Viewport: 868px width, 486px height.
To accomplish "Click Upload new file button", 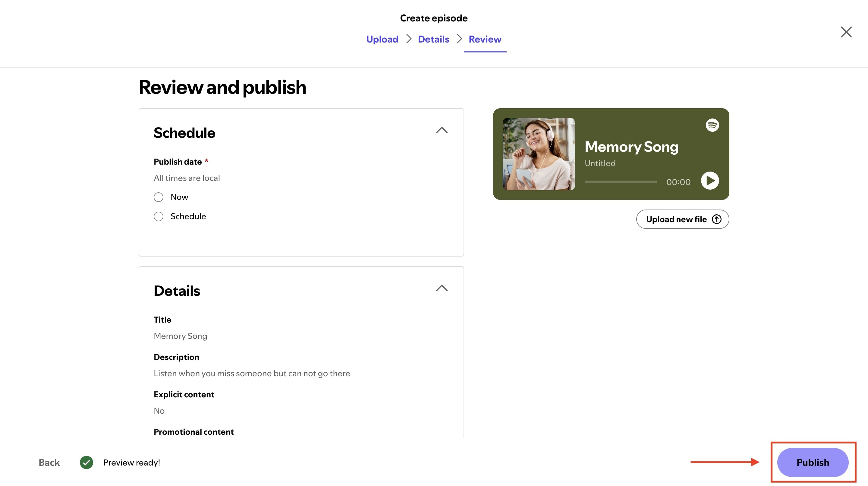I will [682, 219].
